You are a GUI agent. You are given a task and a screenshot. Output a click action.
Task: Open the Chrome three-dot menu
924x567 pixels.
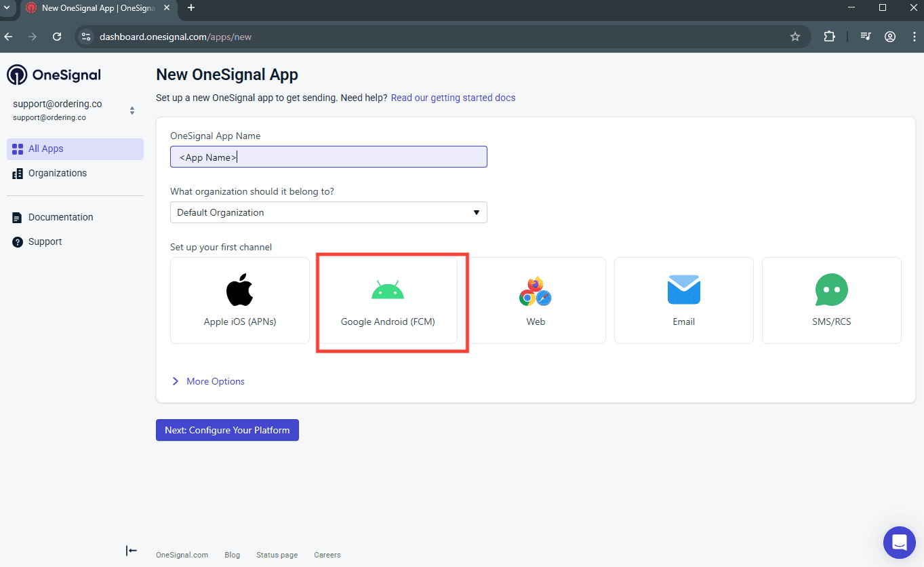pyautogui.click(x=914, y=37)
